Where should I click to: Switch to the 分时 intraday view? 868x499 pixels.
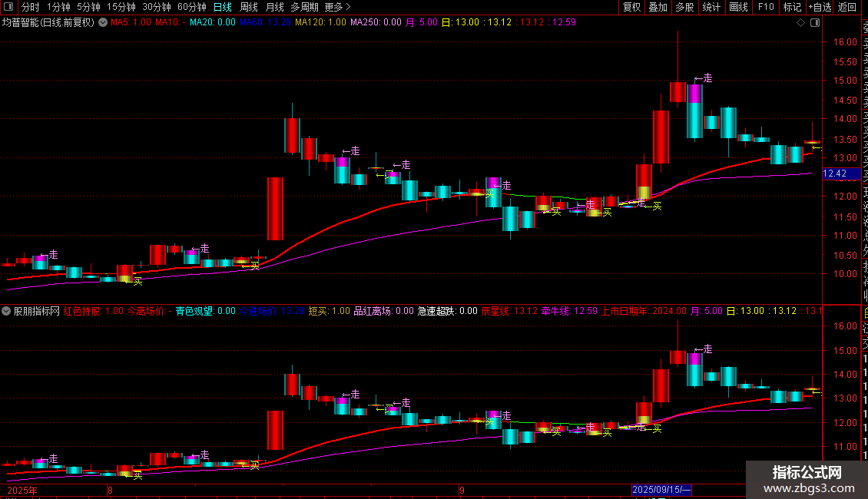click(31, 7)
